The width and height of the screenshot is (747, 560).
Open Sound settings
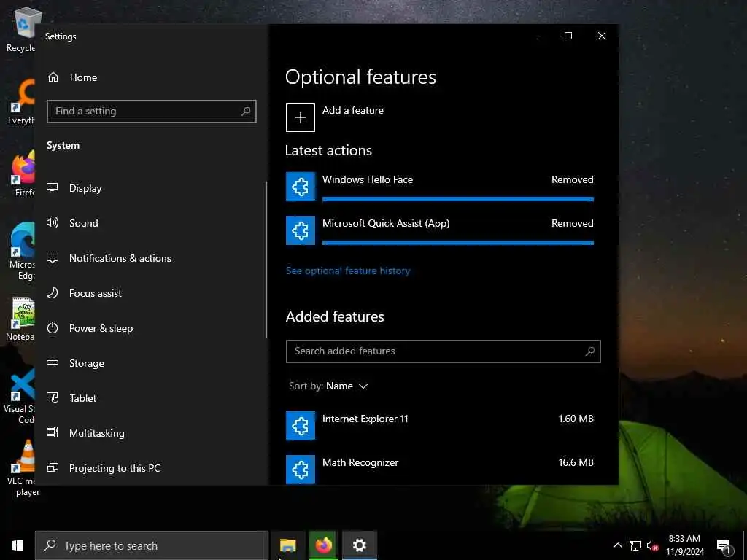150,223
